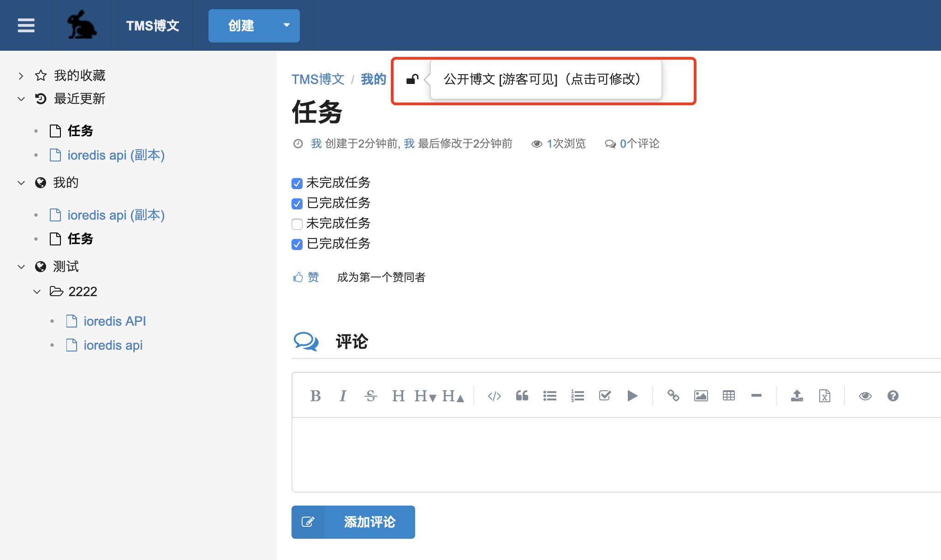
Task: Insert an image in comment editor
Action: tap(701, 396)
